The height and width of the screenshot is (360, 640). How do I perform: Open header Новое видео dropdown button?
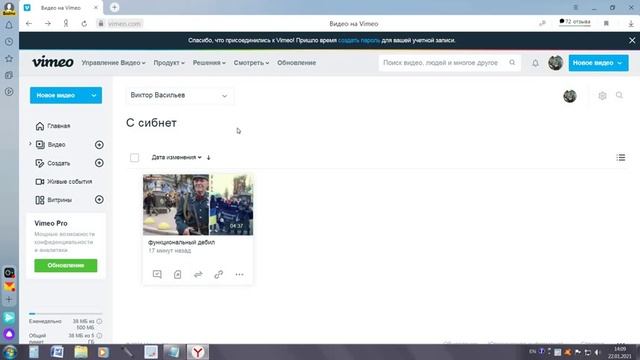click(x=598, y=63)
